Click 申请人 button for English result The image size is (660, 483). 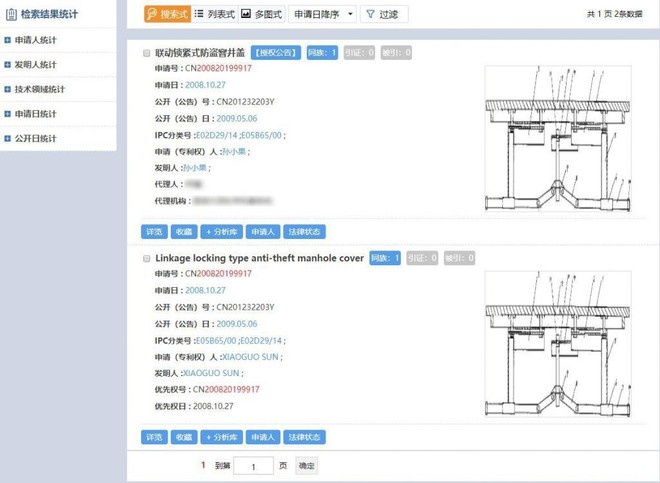pos(263,437)
